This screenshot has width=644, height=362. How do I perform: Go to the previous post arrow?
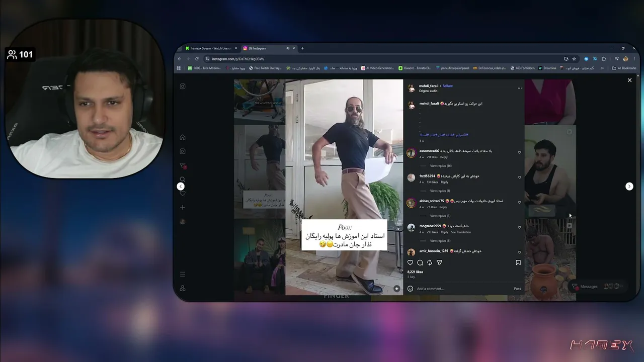[181, 187]
